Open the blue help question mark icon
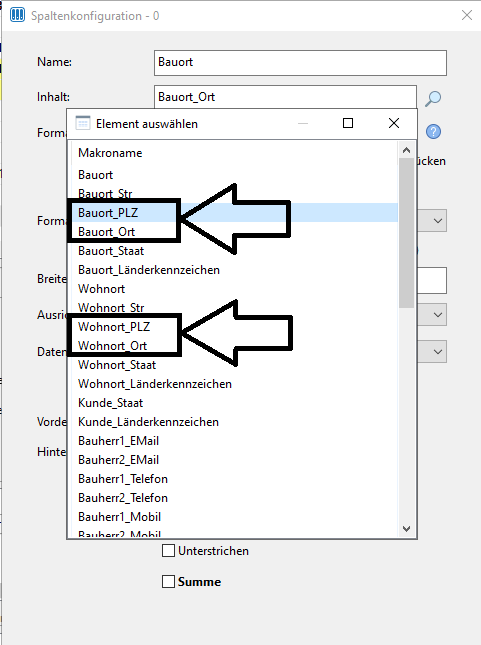Image resolution: width=481 pixels, height=645 pixels. click(x=433, y=132)
